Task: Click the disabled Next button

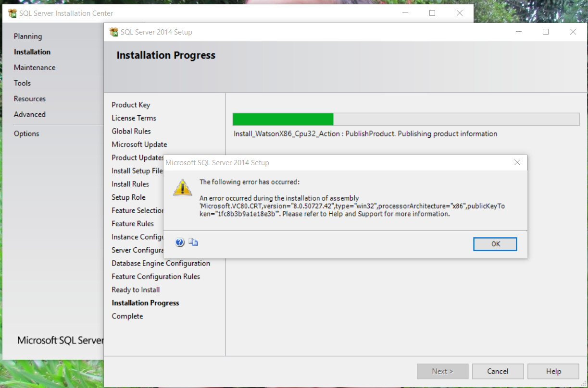Action: tap(442, 371)
